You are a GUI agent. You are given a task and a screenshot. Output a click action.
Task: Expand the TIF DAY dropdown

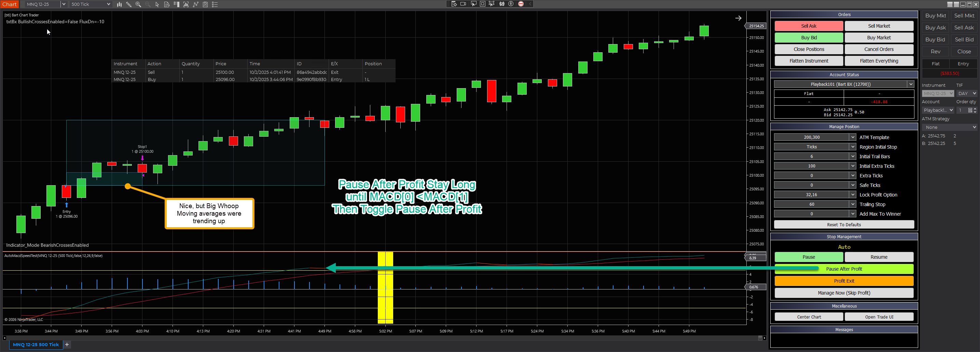(974, 94)
